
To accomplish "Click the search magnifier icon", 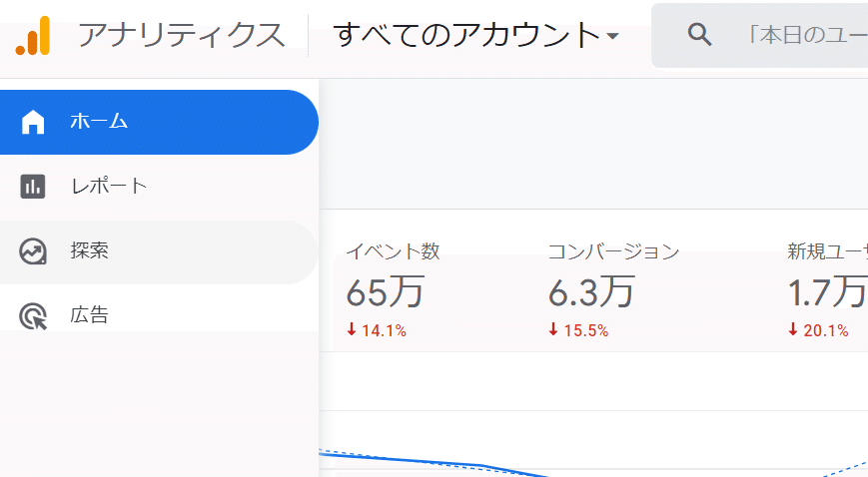I will [x=701, y=35].
